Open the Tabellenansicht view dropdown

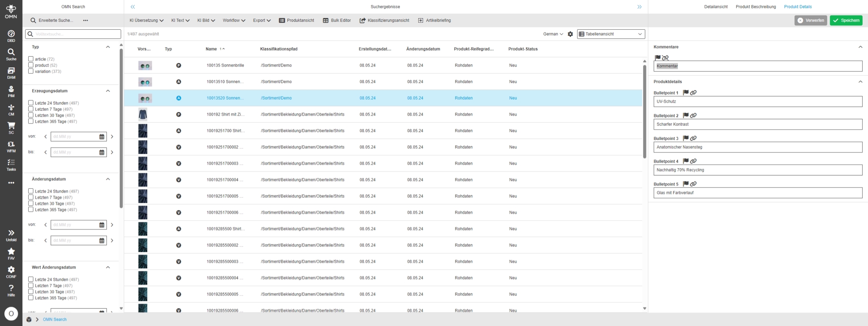(611, 34)
